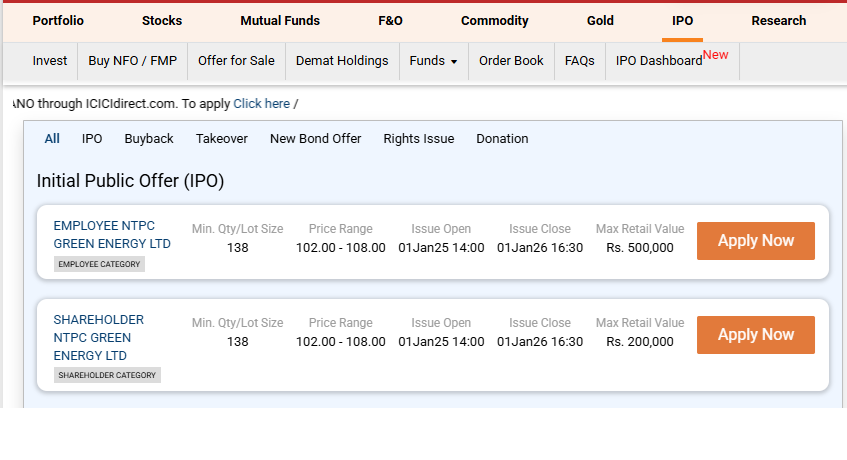Follow the 'Click here' link
Screen dimensions: 847x460
(x=261, y=104)
